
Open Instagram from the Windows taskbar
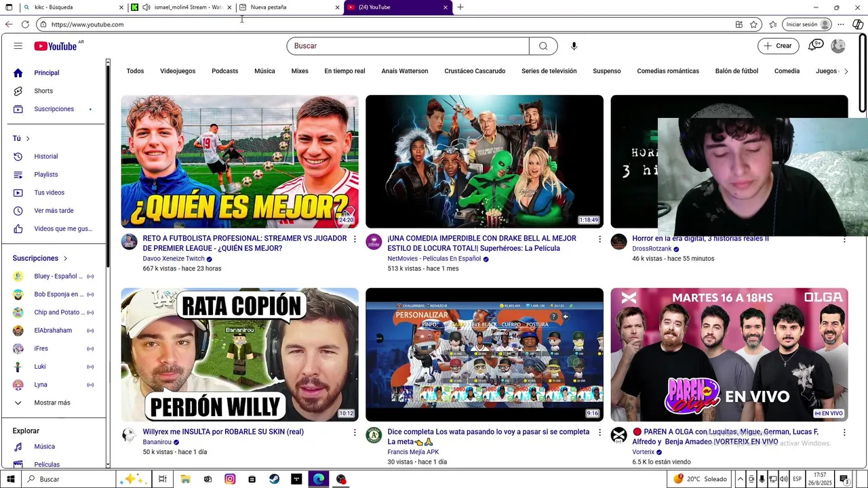click(230, 479)
